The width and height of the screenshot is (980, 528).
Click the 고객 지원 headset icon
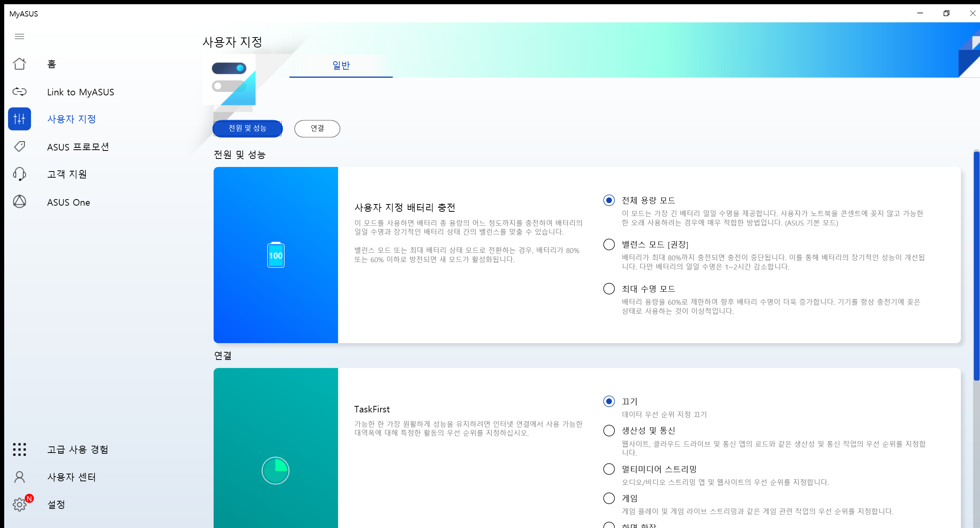tap(20, 174)
